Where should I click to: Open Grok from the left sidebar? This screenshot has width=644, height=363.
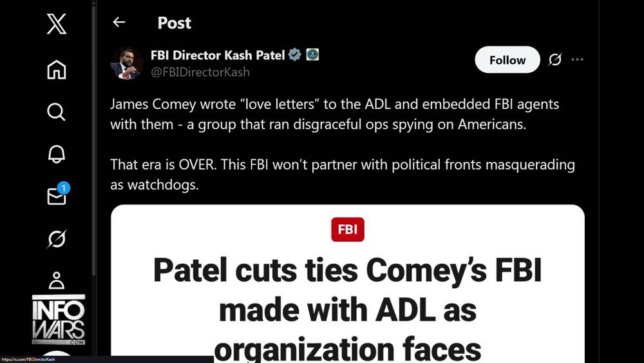pos(56,239)
